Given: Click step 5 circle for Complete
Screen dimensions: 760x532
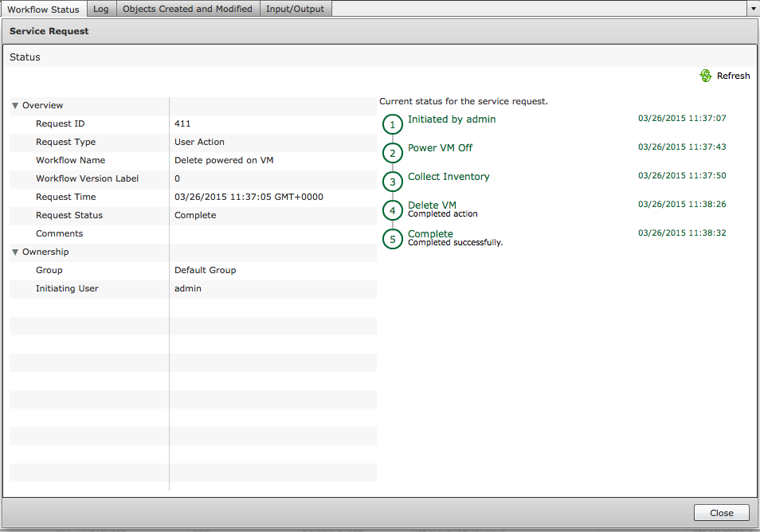Looking at the screenshot, I should pos(392,239).
